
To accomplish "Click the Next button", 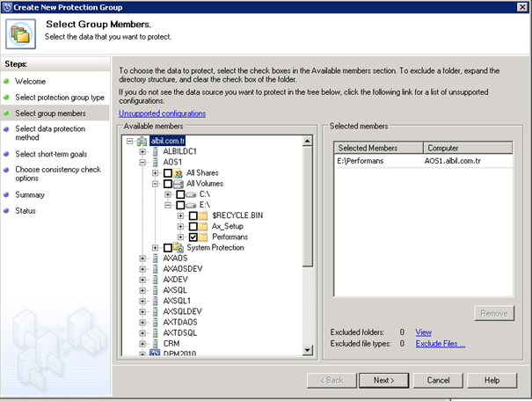I will click(x=383, y=380).
